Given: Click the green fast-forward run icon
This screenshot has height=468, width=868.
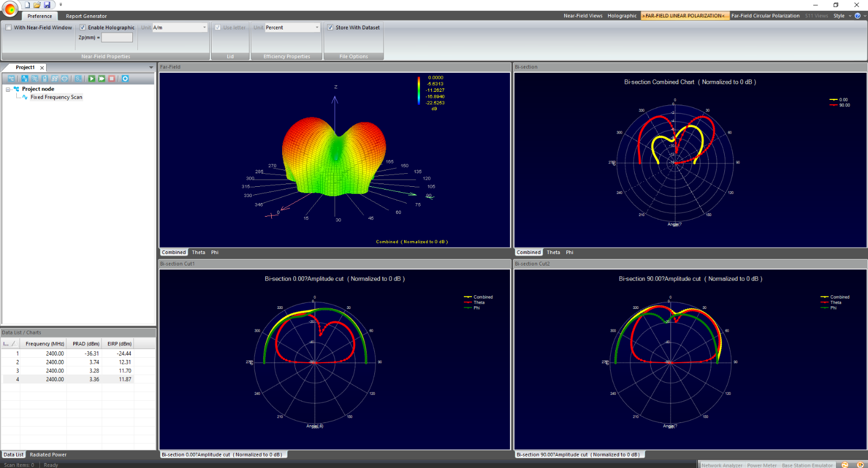Looking at the screenshot, I should pyautogui.click(x=101, y=79).
